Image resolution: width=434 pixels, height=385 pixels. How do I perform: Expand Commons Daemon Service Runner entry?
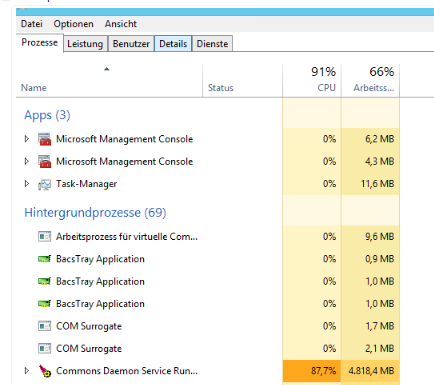(27, 371)
